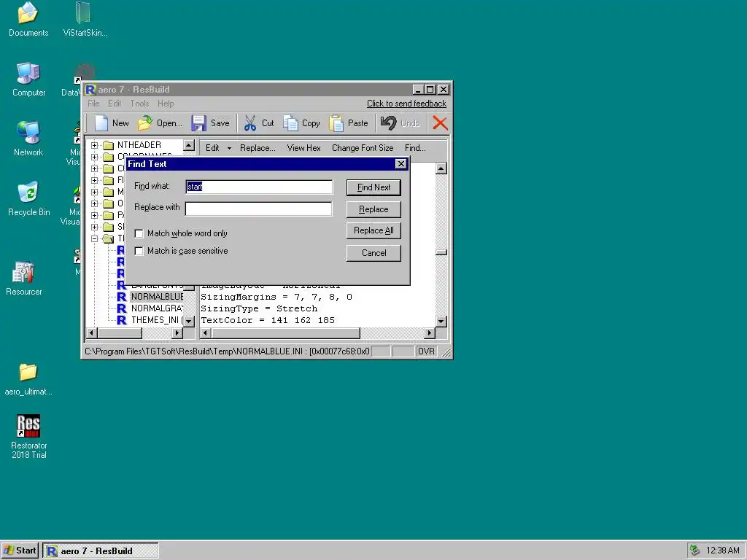Screen dimensions: 747x560
Task: Click the TextColor = 141 162 185 line
Action: pos(268,320)
